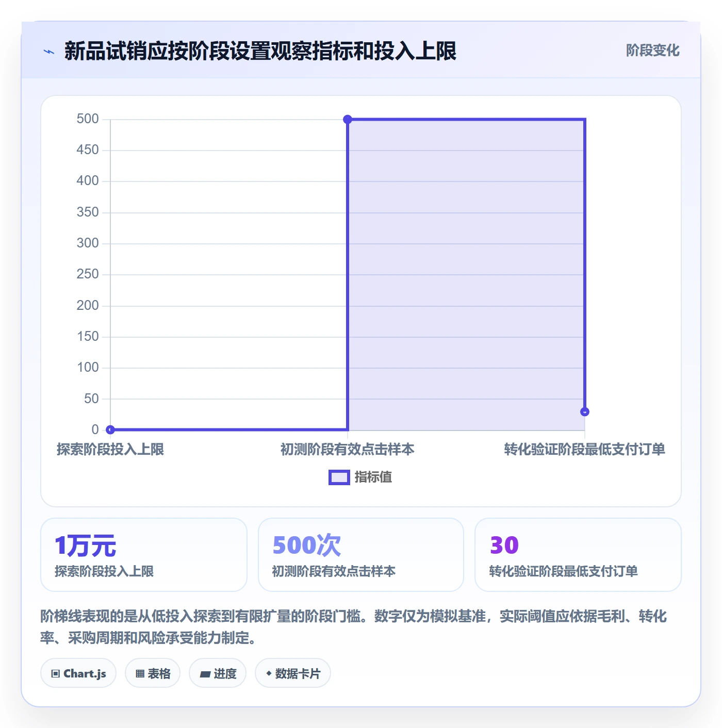Open the 1万元 data card
The image size is (722, 728).
(144, 555)
